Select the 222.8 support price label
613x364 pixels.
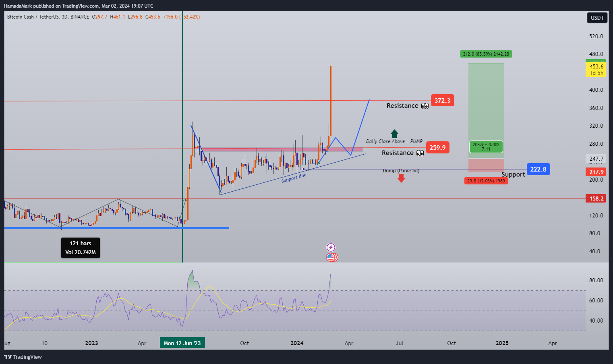coord(538,169)
